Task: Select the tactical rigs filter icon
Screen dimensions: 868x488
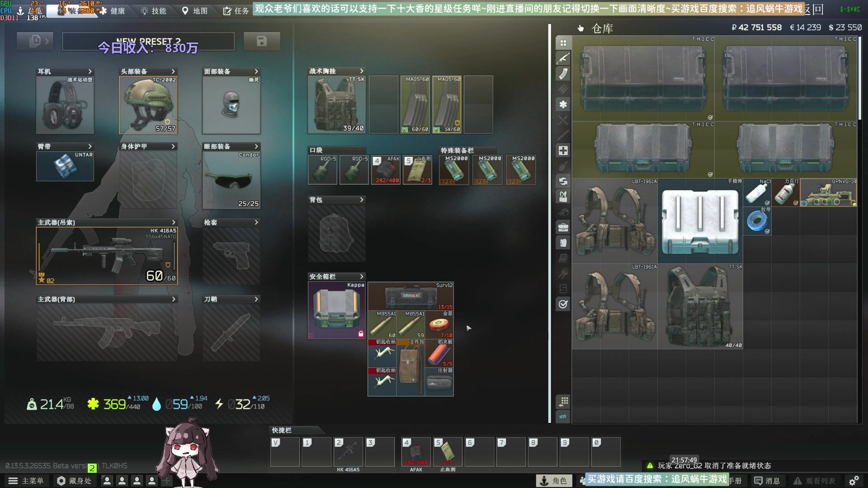Action: (563, 197)
